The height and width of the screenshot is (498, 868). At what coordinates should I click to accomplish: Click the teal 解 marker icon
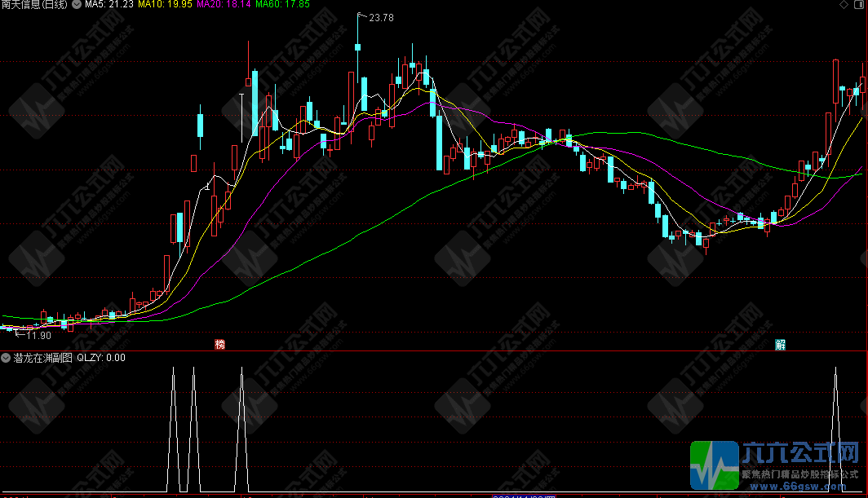tap(780, 344)
